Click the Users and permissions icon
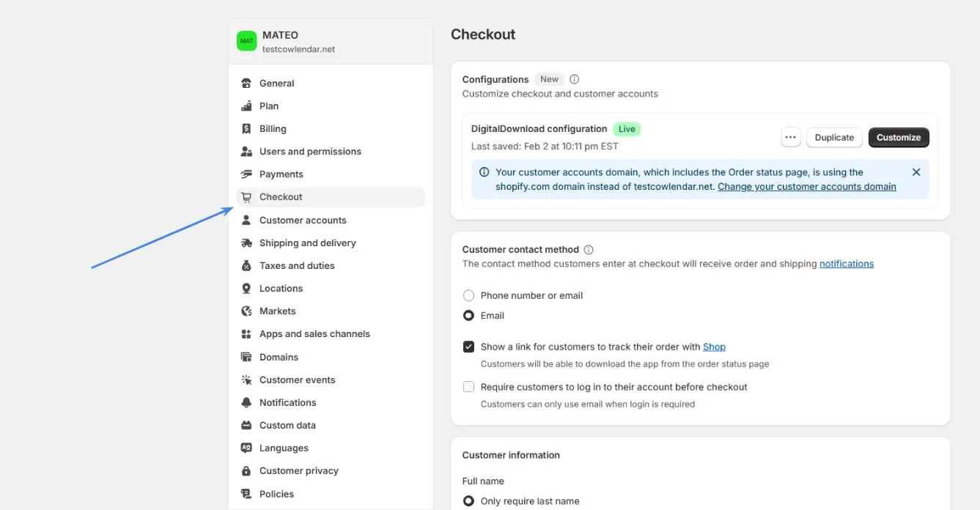The height and width of the screenshot is (510, 980). tap(246, 152)
